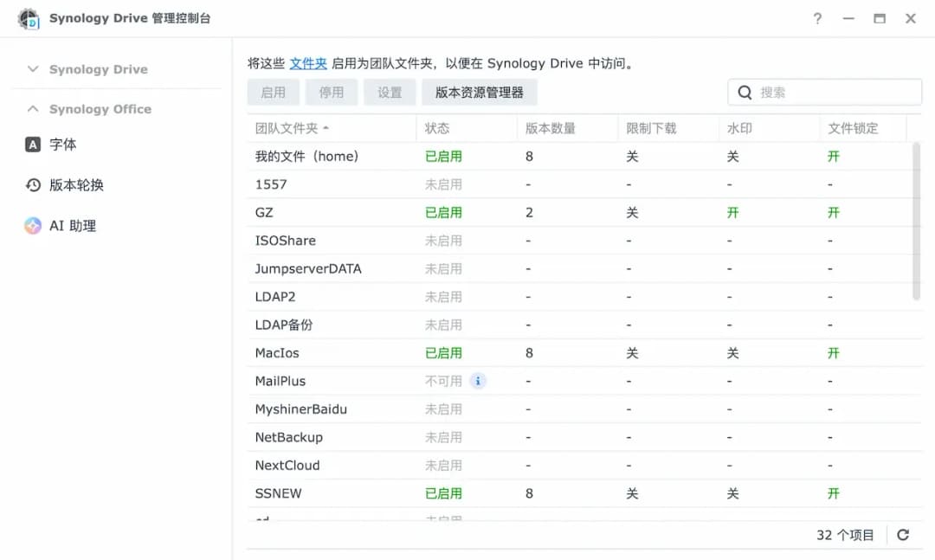
Task: Select the 我的文件 (home) row
Action: [578, 157]
